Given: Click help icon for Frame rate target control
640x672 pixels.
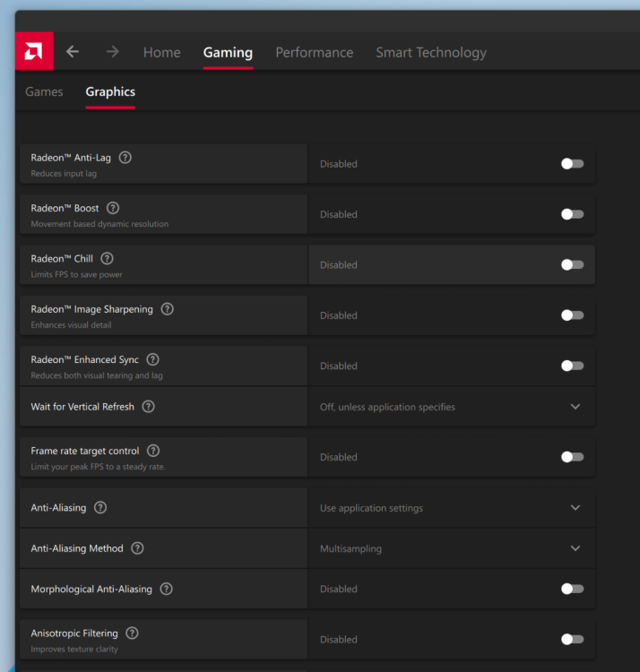Looking at the screenshot, I should [153, 451].
